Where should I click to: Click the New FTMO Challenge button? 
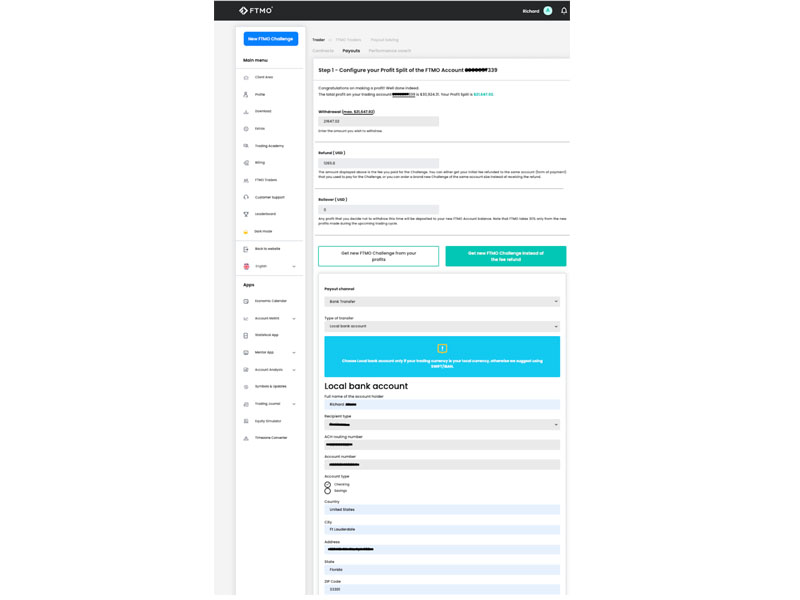pos(270,39)
